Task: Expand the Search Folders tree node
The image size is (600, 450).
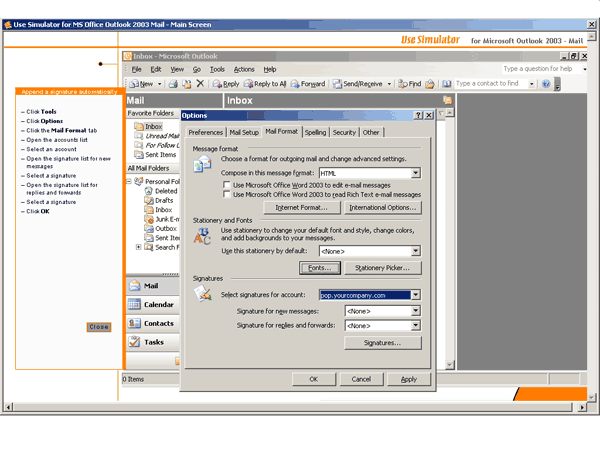Action: (139, 247)
